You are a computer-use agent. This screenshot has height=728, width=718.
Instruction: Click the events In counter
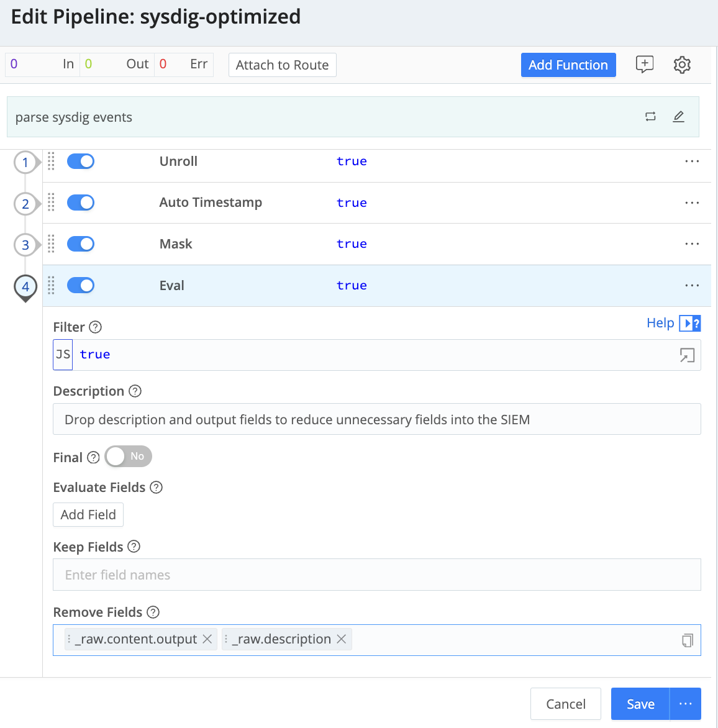[42, 64]
